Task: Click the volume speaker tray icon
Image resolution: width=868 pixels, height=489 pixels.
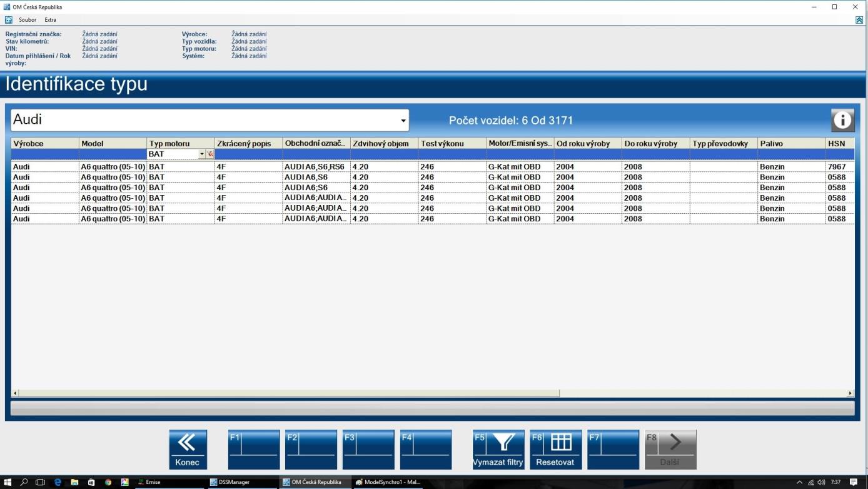Action: tap(821, 482)
